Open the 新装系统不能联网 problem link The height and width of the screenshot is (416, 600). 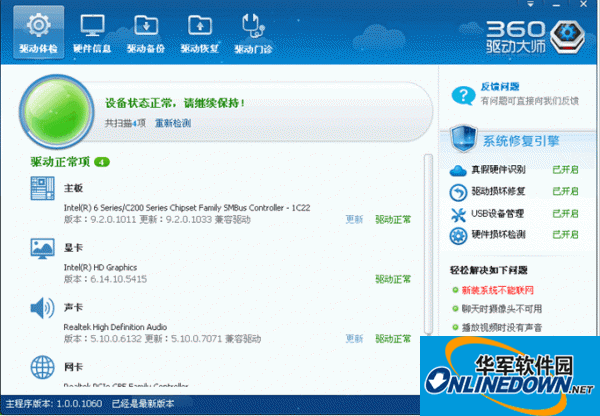497,290
